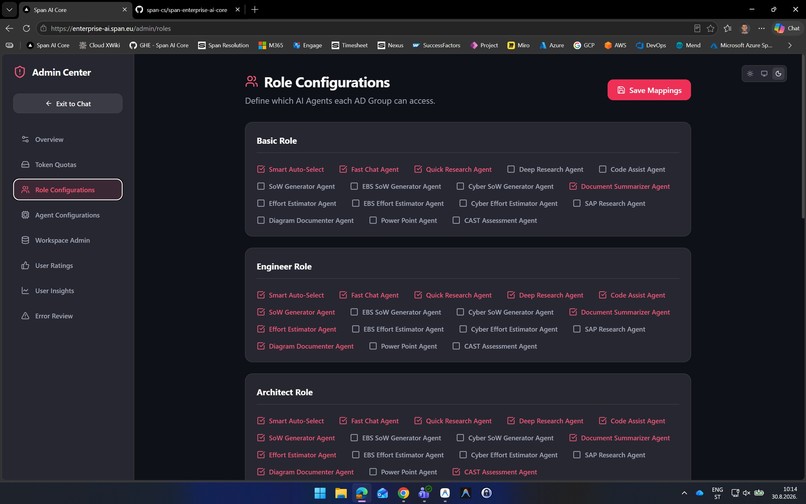Screen dimensions: 806x504
Task: Add page to favorites star icon
Action: 711,28
